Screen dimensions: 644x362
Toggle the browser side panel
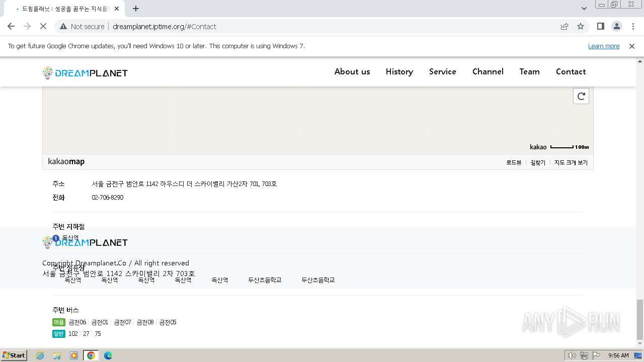[x=600, y=26]
